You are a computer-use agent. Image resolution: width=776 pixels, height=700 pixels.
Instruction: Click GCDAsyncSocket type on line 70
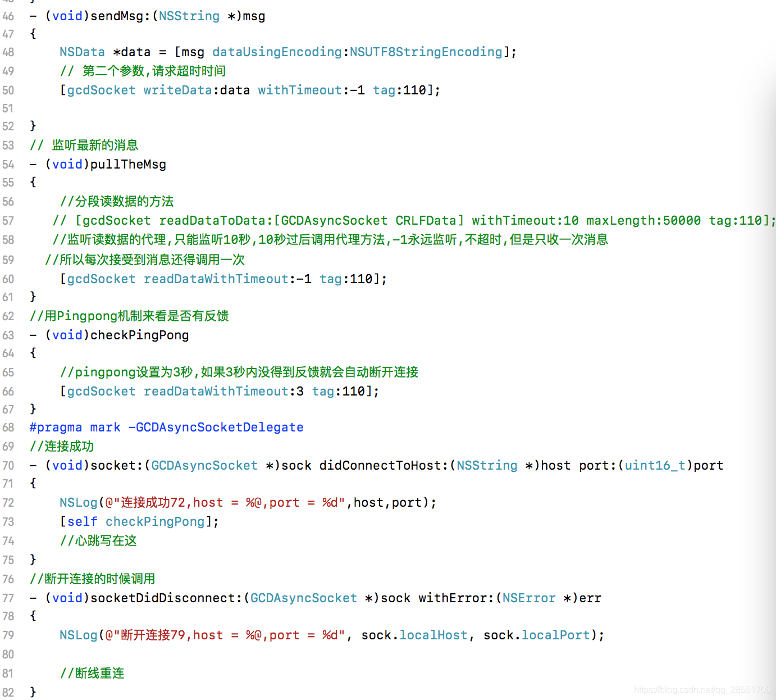click(204, 466)
